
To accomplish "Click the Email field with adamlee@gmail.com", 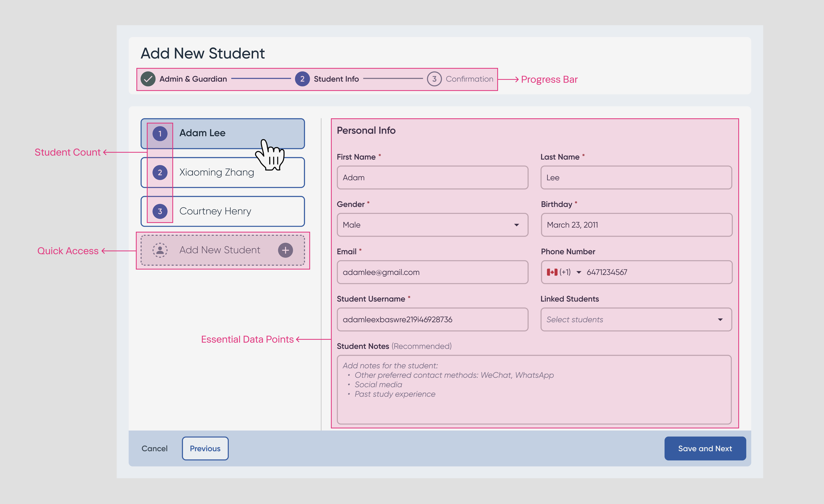I will point(432,272).
